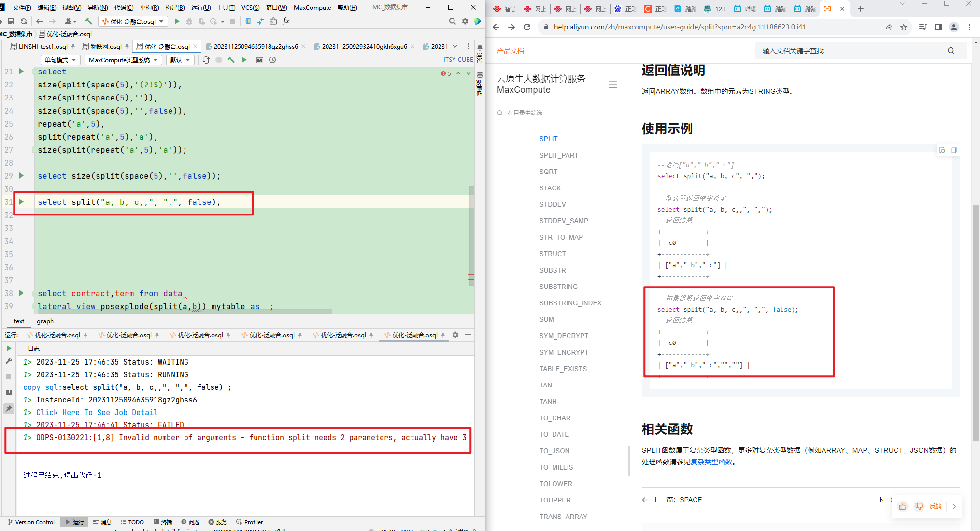Viewport: 980px width, 531px height.
Task: Click the Stop (square) button in toolbar
Action: coord(233,22)
